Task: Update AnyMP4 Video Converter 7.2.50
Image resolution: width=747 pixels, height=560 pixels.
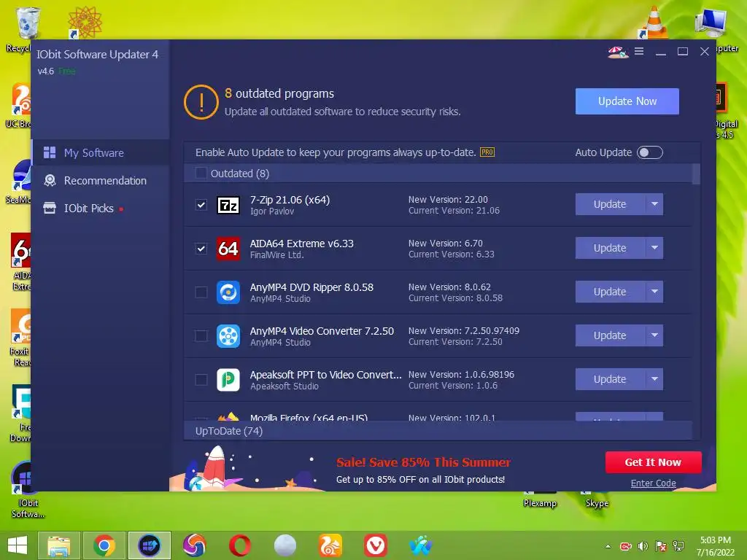Action: tap(611, 335)
